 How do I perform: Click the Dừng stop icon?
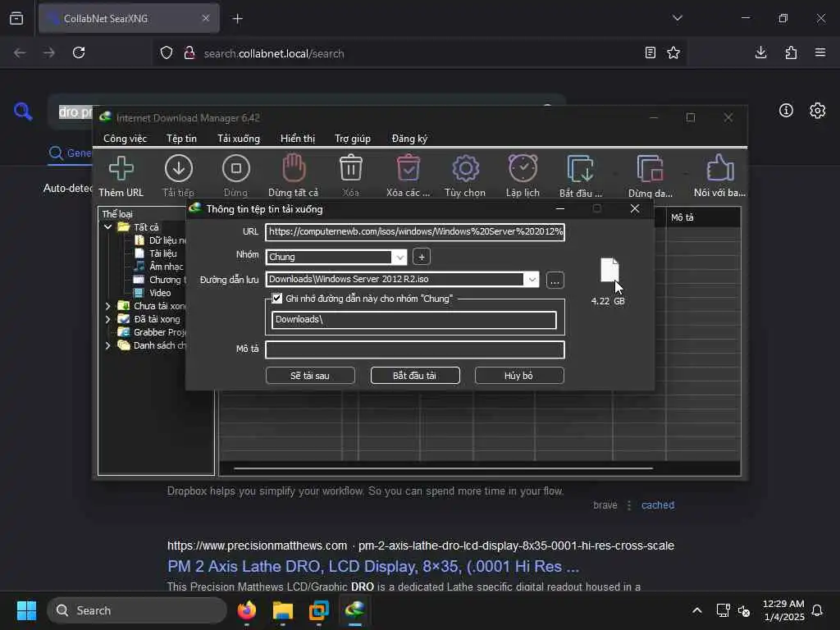pyautogui.click(x=235, y=176)
